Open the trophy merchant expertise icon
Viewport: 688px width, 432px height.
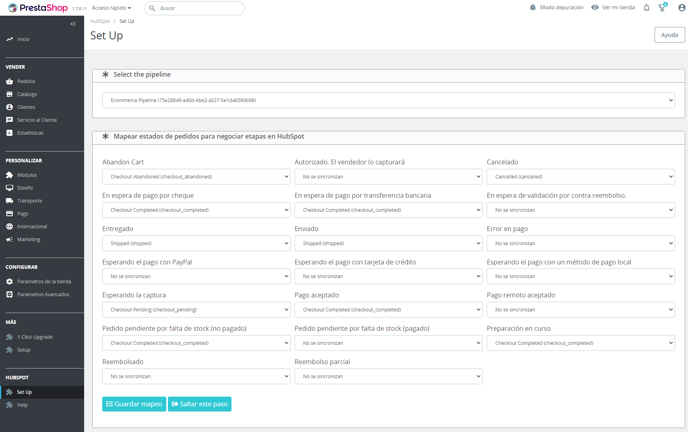[x=663, y=7]
